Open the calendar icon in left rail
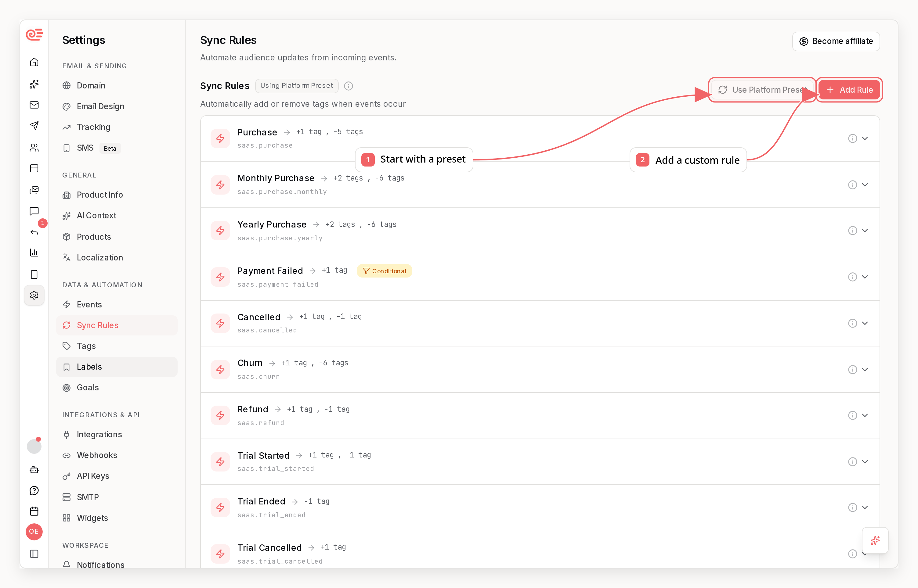Viewport: 918px width, 588px height. [34, 511]
